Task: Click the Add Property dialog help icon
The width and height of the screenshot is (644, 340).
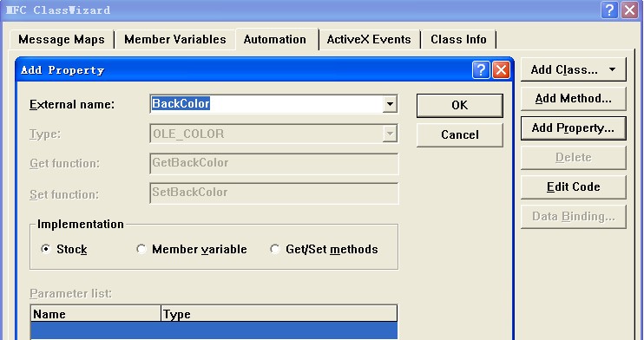Action: (481, 69)
